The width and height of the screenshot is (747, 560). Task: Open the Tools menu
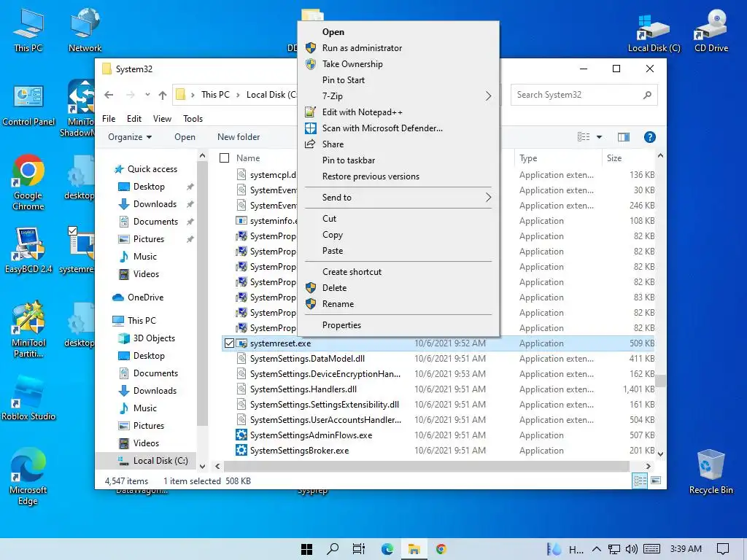tap(193, 119)
